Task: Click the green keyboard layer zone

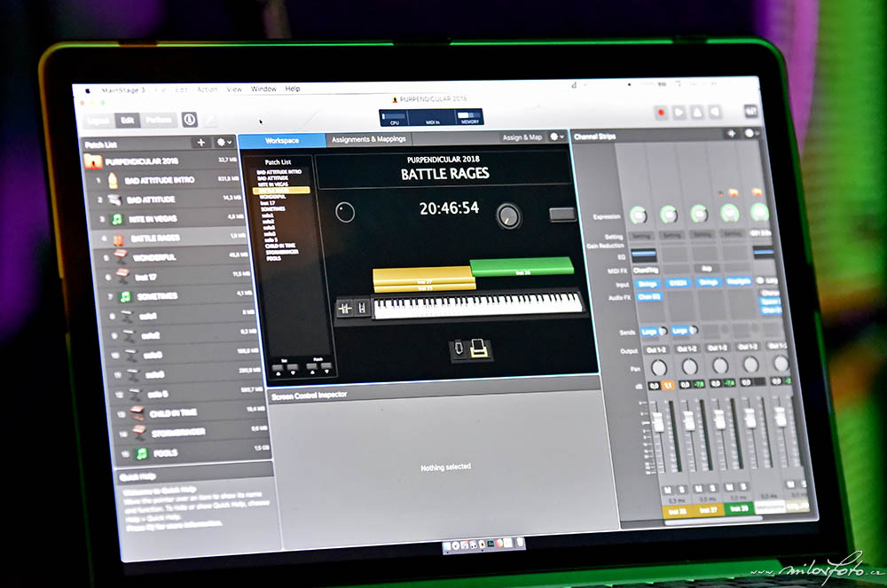Action: (x=522, y=266)
